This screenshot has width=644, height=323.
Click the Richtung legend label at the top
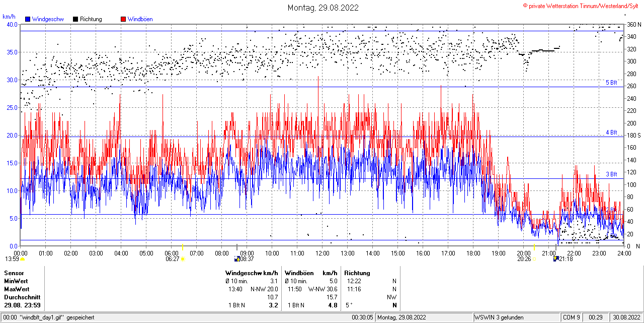coord(91,19)
